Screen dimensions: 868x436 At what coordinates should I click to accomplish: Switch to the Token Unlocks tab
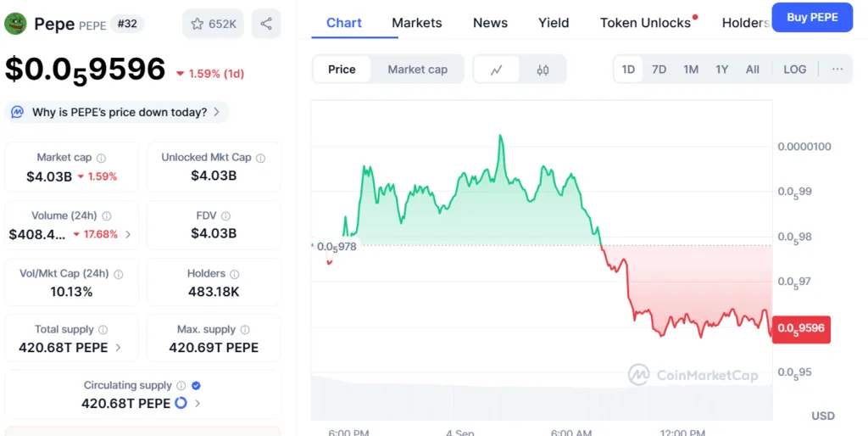[645, 23]
